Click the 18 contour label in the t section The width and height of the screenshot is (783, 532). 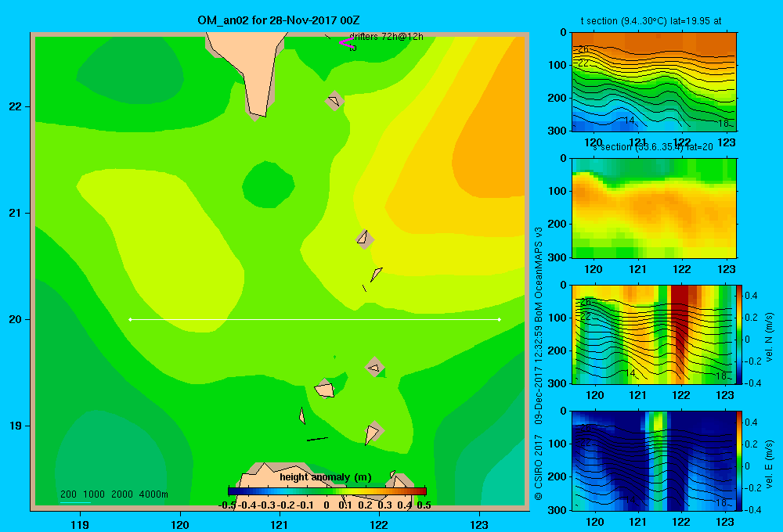click(x=723, y=124)
